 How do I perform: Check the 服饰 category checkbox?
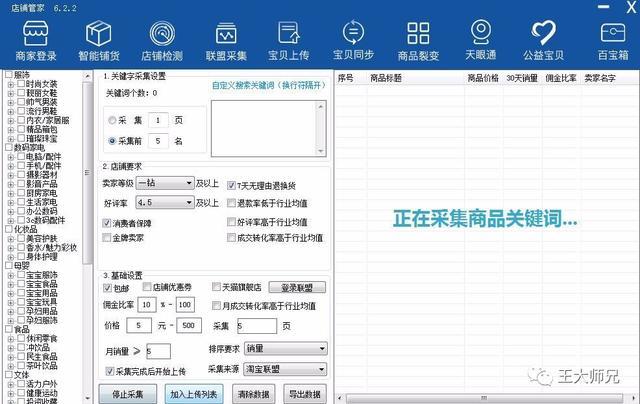9,75
